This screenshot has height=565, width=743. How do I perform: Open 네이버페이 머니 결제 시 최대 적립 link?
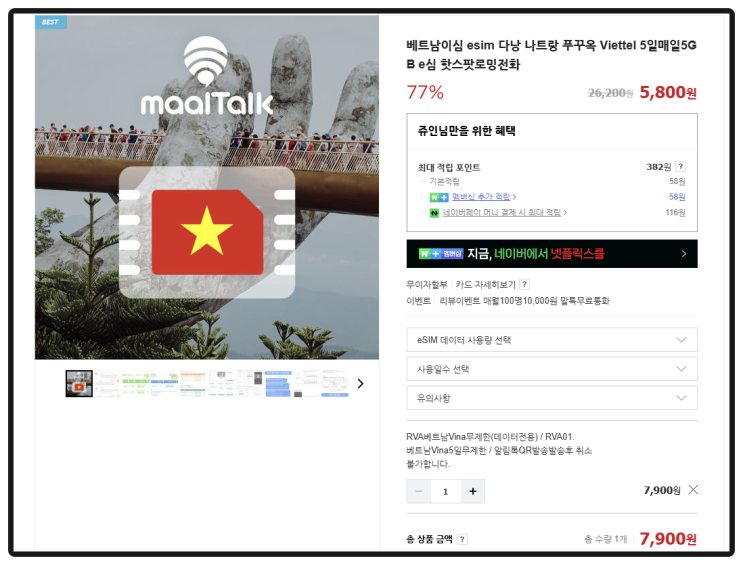click(x=504, y=212)
